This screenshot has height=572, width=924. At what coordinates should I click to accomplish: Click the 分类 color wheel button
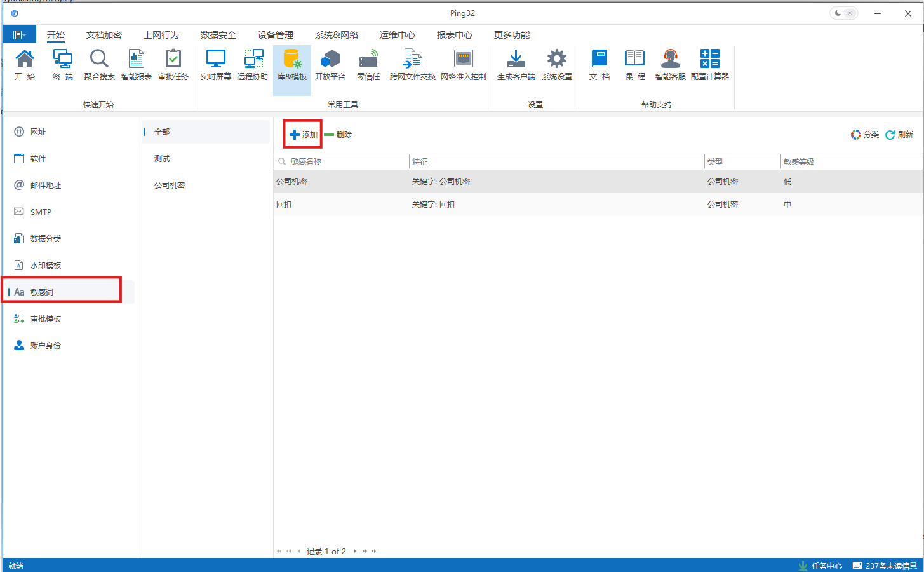click(865, 135)
